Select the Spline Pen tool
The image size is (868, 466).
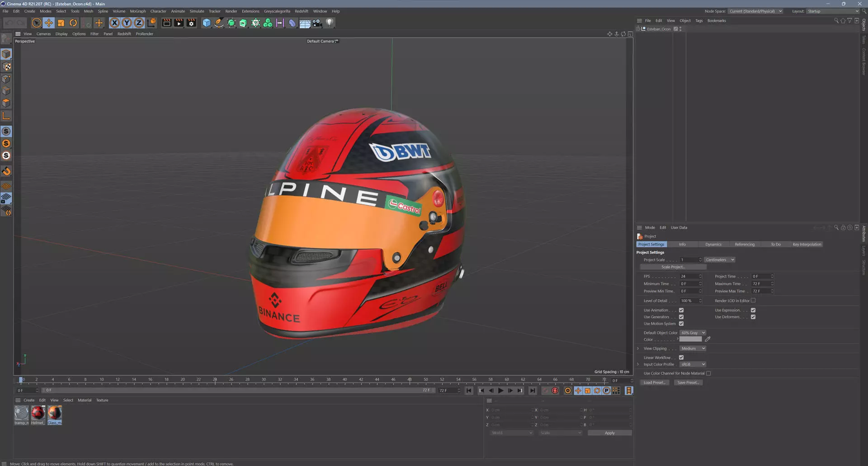[x=219, y=23]
